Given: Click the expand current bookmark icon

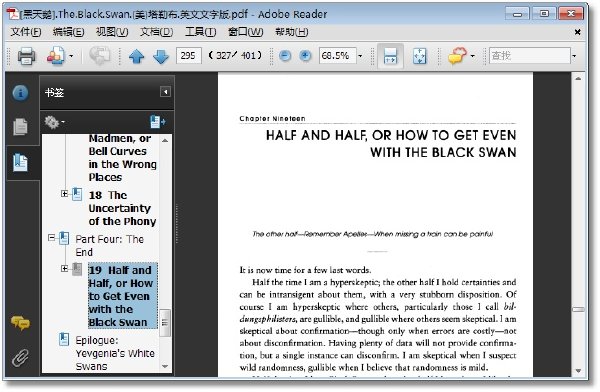Looking at the screenshot, I should pyautogui.click(x=157, y=122).
